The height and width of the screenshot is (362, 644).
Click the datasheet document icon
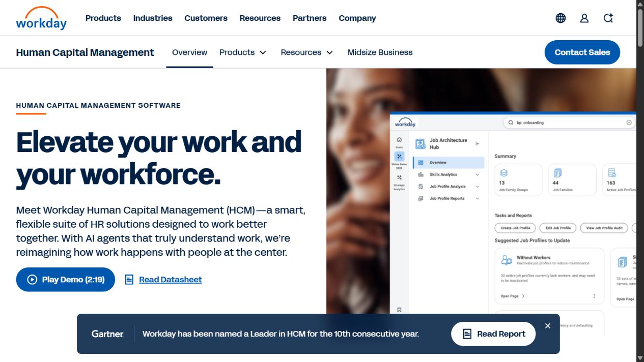(129, 280)
